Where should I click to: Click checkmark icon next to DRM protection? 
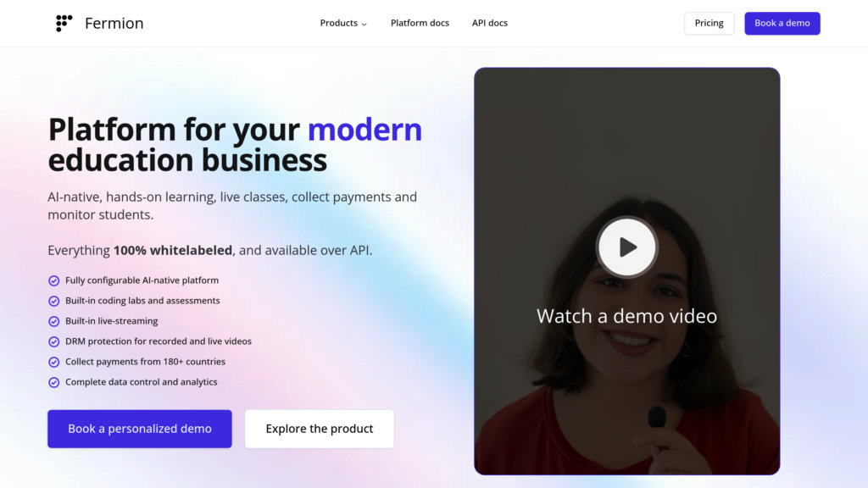pos(53,342)
